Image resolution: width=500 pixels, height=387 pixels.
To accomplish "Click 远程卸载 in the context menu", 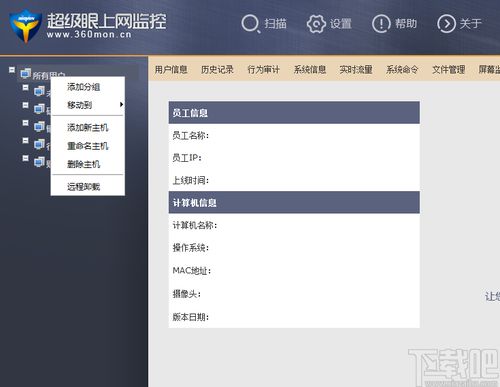I will tap(83, 186).
